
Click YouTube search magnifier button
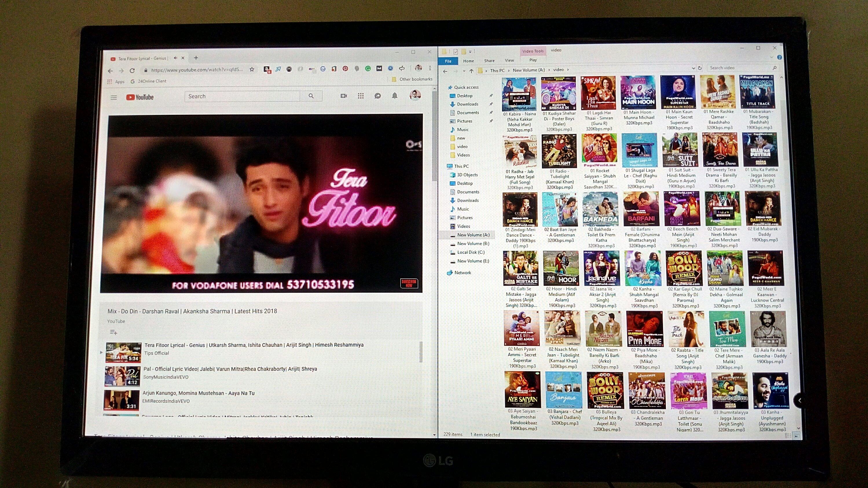pos(311,96)
